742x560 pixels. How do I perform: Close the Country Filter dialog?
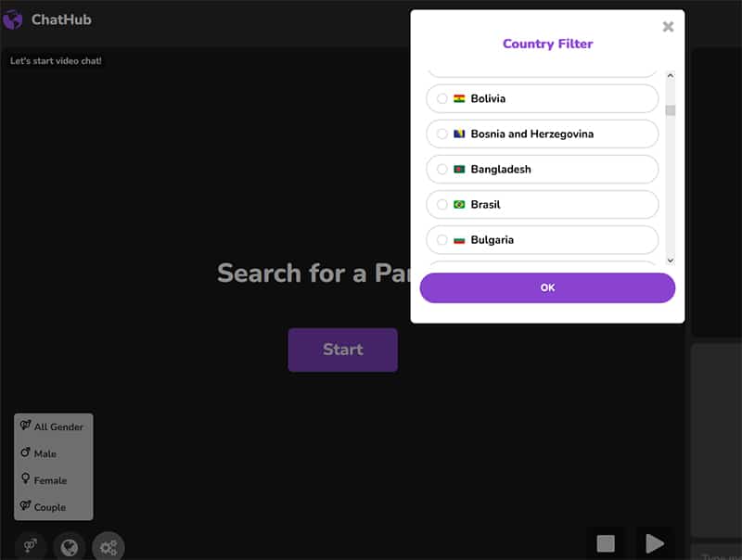668,27
